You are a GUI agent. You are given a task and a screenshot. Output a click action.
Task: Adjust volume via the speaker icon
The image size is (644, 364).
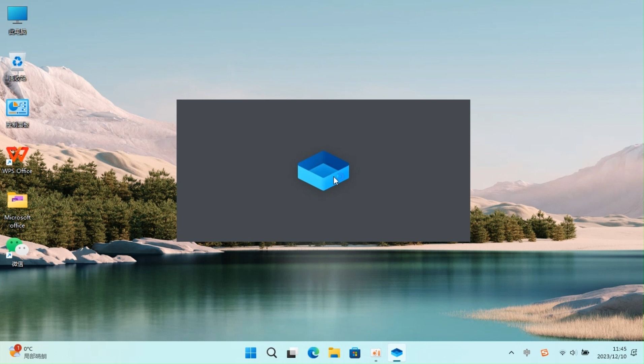click(573, 353)
